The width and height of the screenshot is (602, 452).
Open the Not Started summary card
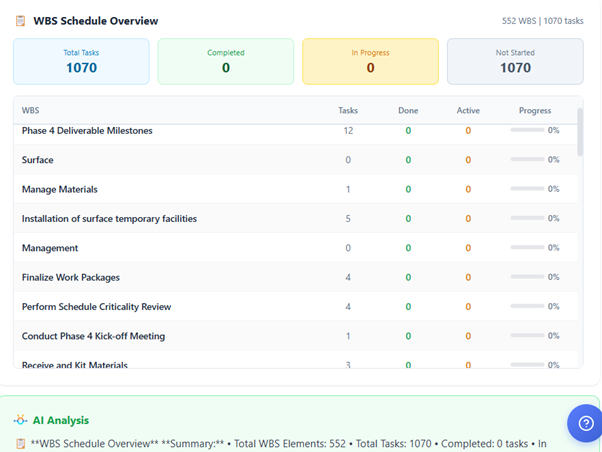[515, 62]
